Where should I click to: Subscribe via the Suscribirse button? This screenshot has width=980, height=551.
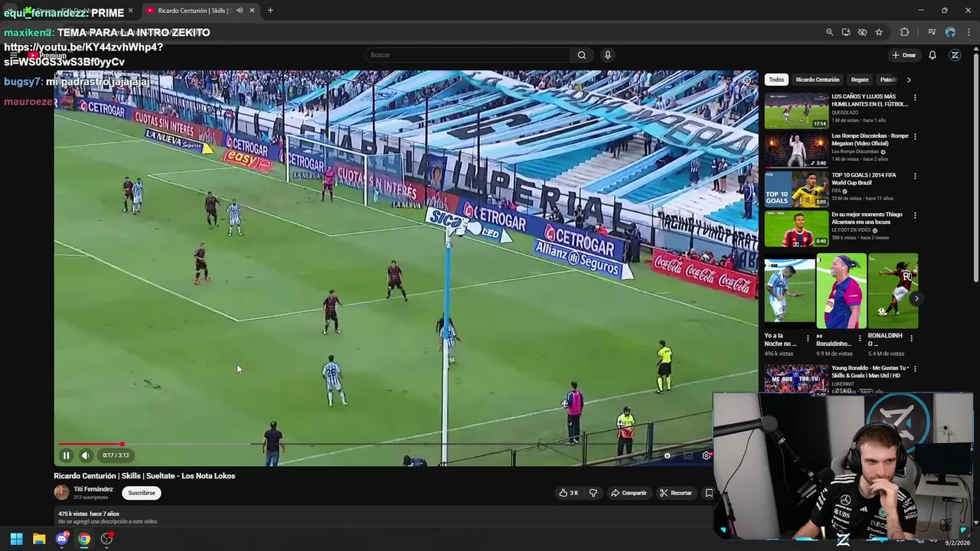(x=142, y=493)
